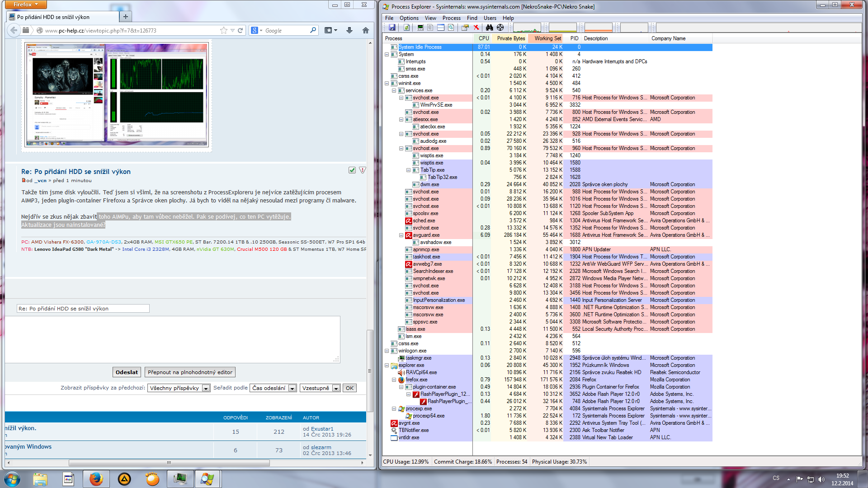
Task: Click the green checkmark icon on the post
Action: point(352,170)
